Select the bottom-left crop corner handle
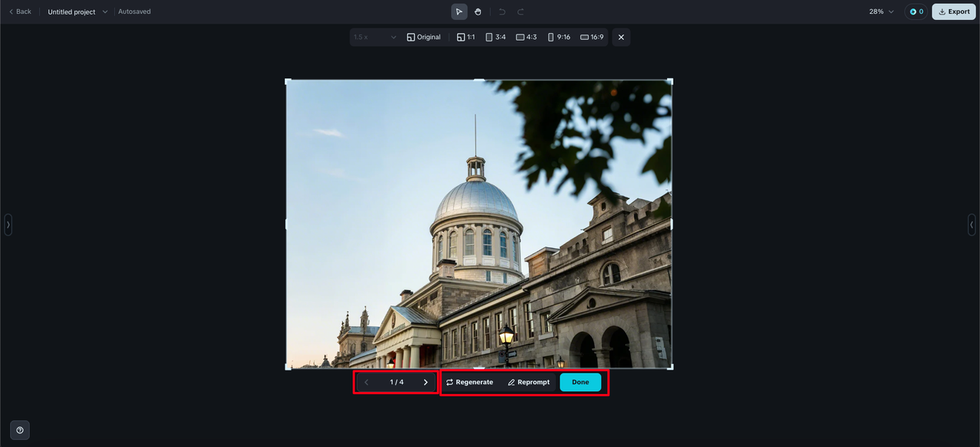The width and height of the screenshot is (980, 447). [x=287, y=367]
